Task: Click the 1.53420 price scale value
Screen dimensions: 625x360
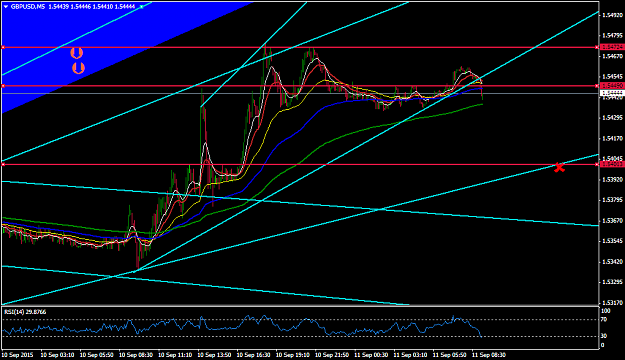Action: point(612,262)
